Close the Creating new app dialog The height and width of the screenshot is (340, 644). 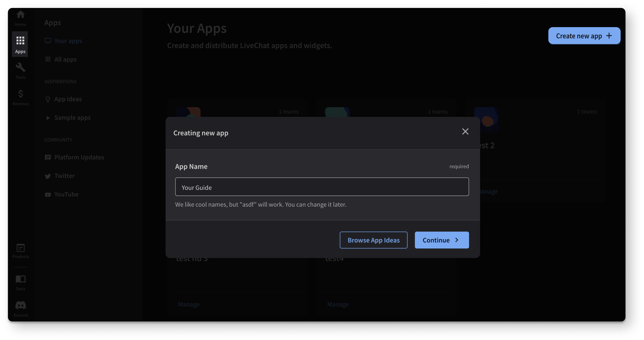[465, 131]
